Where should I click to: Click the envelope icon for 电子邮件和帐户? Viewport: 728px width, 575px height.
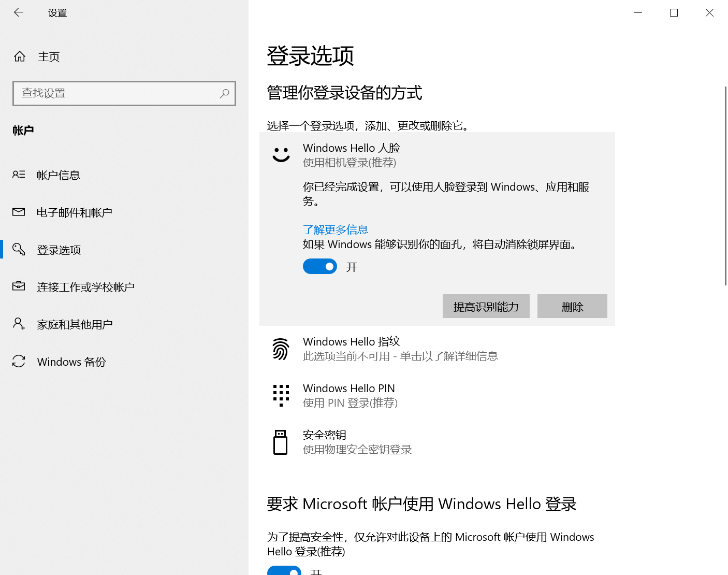pos(19,212)
